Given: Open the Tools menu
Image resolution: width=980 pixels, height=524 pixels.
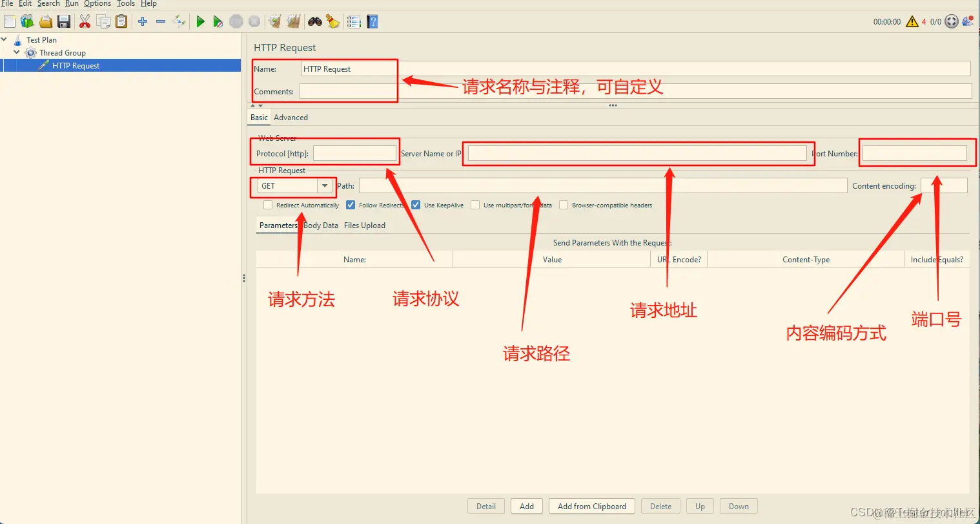Looking at the screenshot, I should tap(126, 3).
